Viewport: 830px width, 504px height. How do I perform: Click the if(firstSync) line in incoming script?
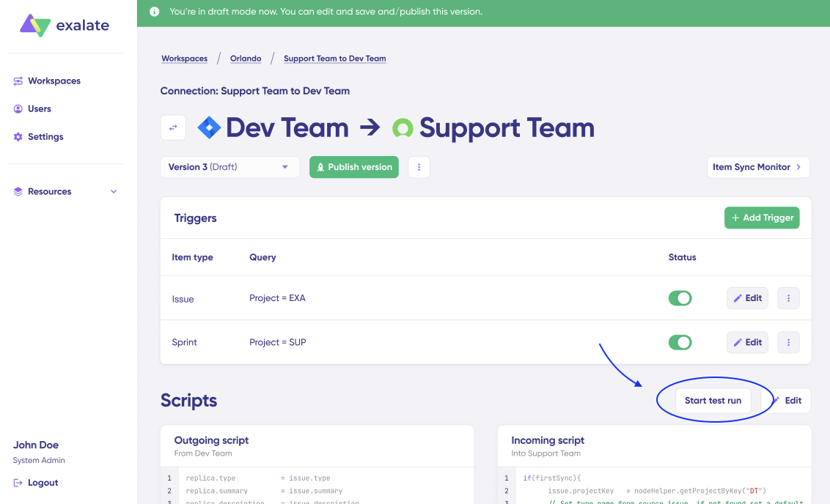[551, 478]
